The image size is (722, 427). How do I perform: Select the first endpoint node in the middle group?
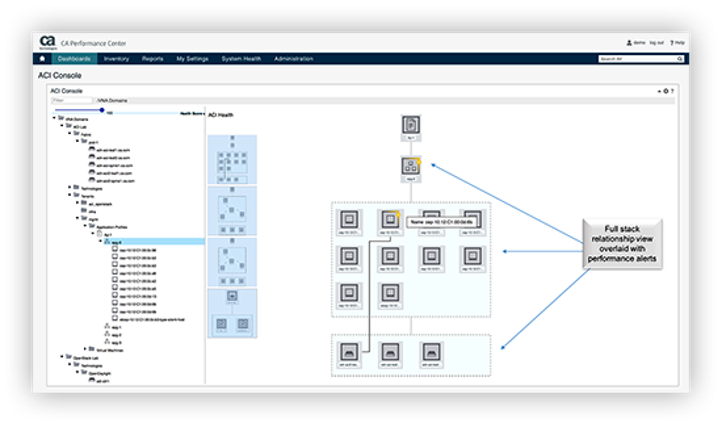click(x=349, y=220)
